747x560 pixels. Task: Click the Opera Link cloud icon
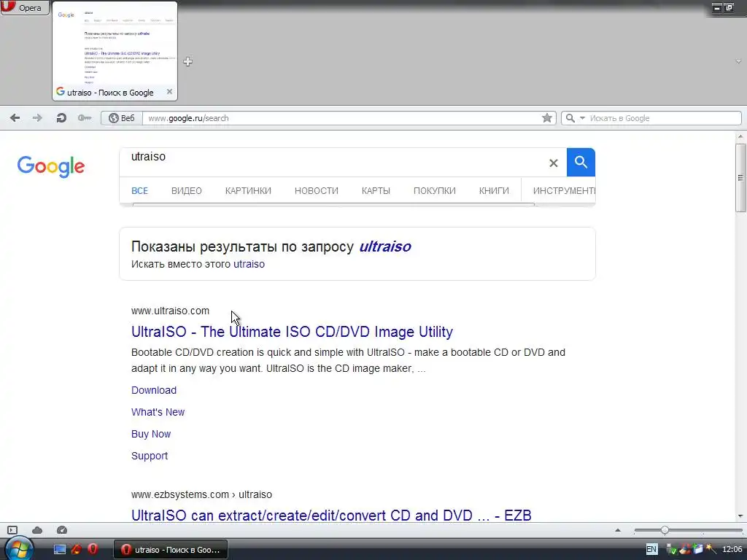37,530
